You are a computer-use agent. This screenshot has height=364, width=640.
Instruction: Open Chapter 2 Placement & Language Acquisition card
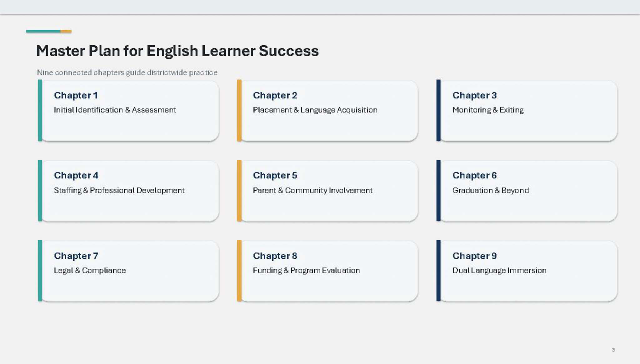click(327, 110)
